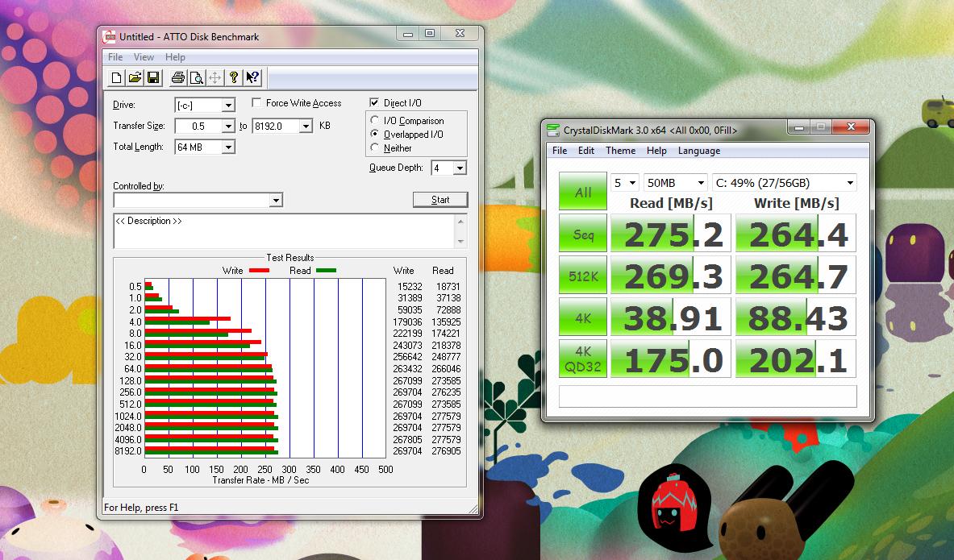Click the ATTO write result 15232
This screenshot has width=954, height=560.
[410, 286]
